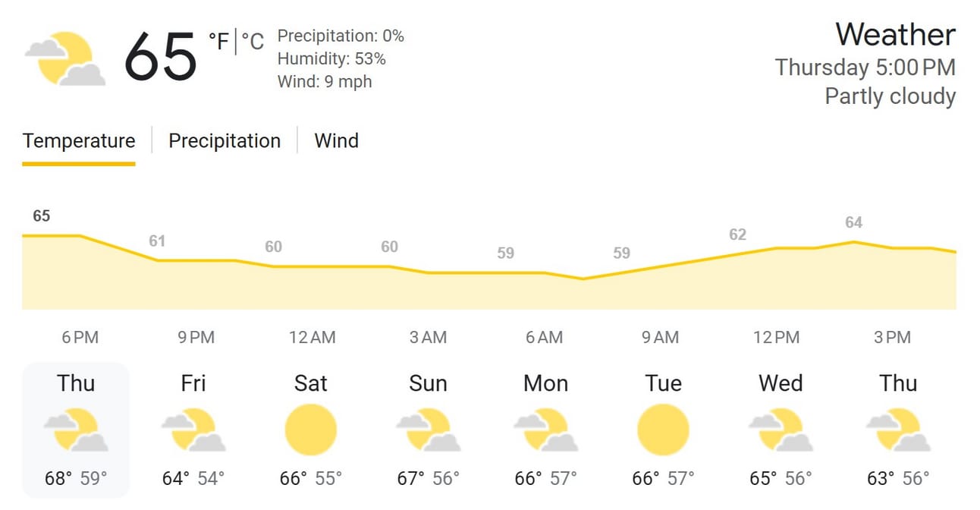This screenshot has height=510, width=980.
Task: Select Saturday's sunny forecast icon
Action: [310, 430]
